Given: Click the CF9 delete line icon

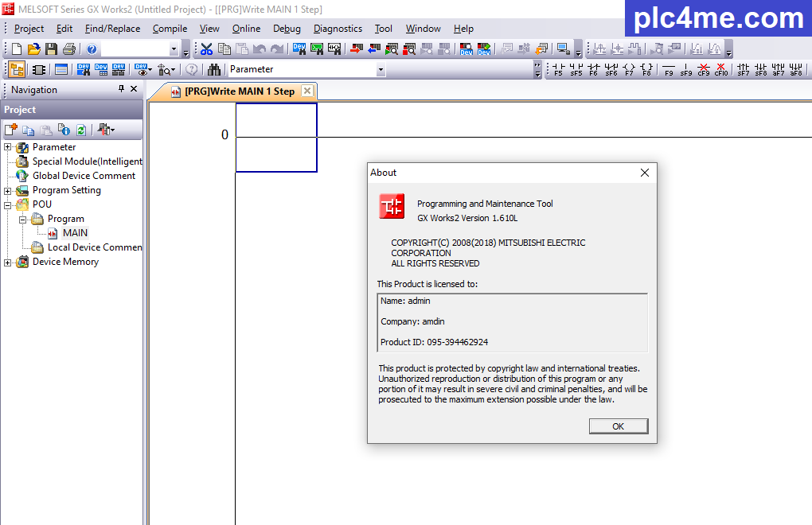Looking at the screenshot, I should [x=704, y=70].
